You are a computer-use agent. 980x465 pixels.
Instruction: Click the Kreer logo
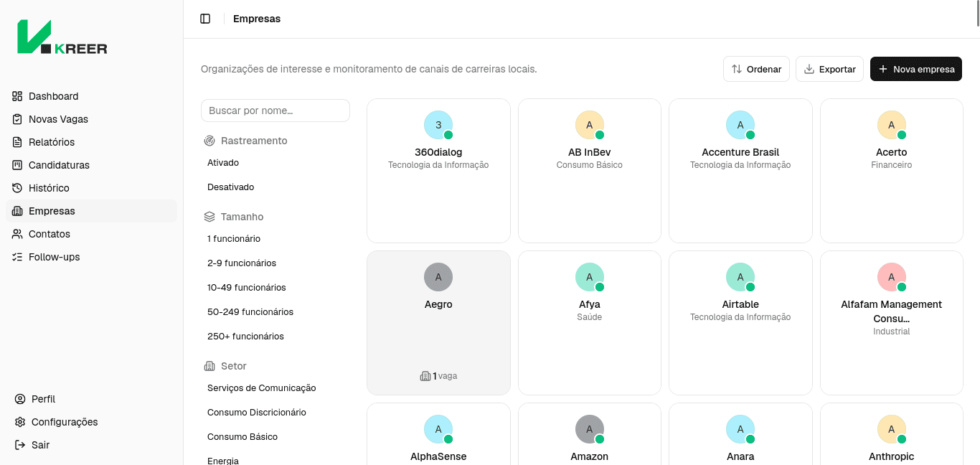tap(62, 37)
